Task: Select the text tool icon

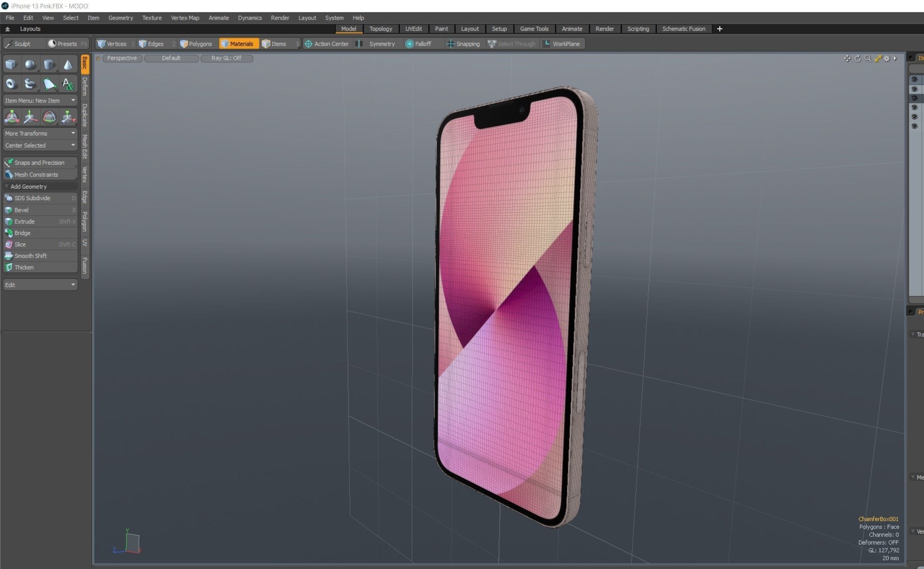Action: pos(68,84)
